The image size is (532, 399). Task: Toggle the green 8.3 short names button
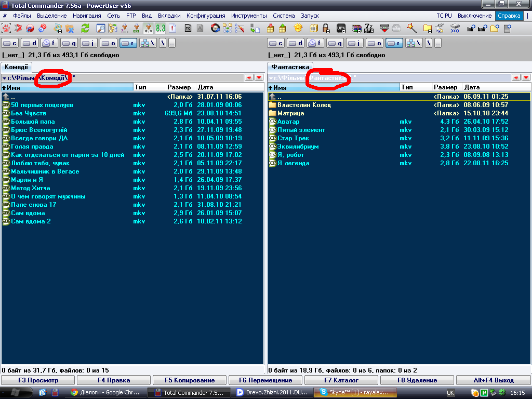[160, 28]
